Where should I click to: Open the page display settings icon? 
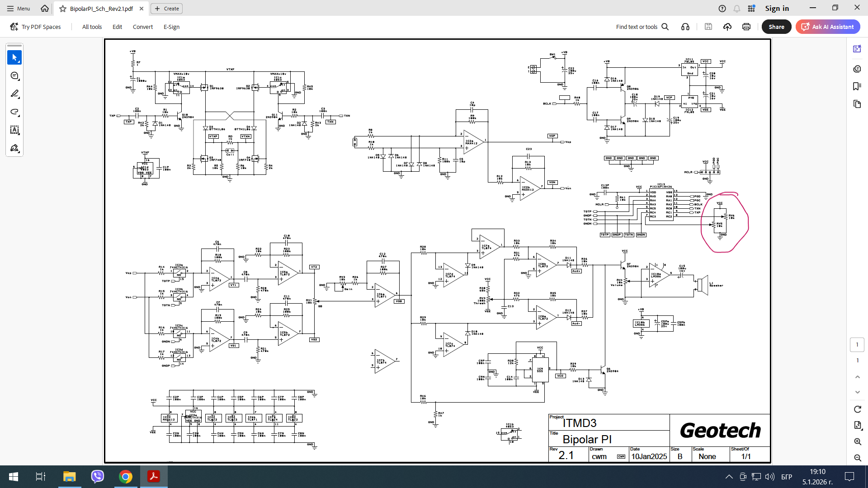pos(858,425)
